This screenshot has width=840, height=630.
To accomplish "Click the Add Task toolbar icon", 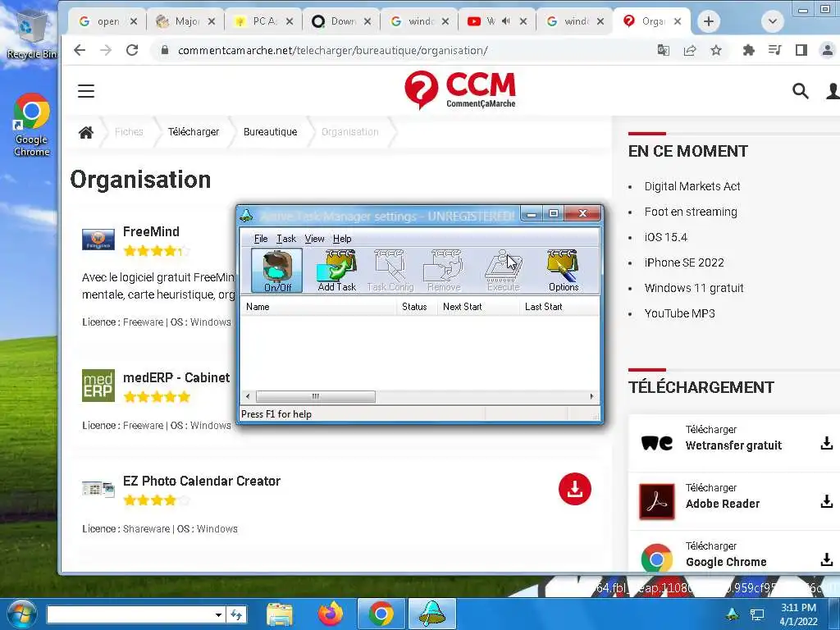I will pos(337,271).
